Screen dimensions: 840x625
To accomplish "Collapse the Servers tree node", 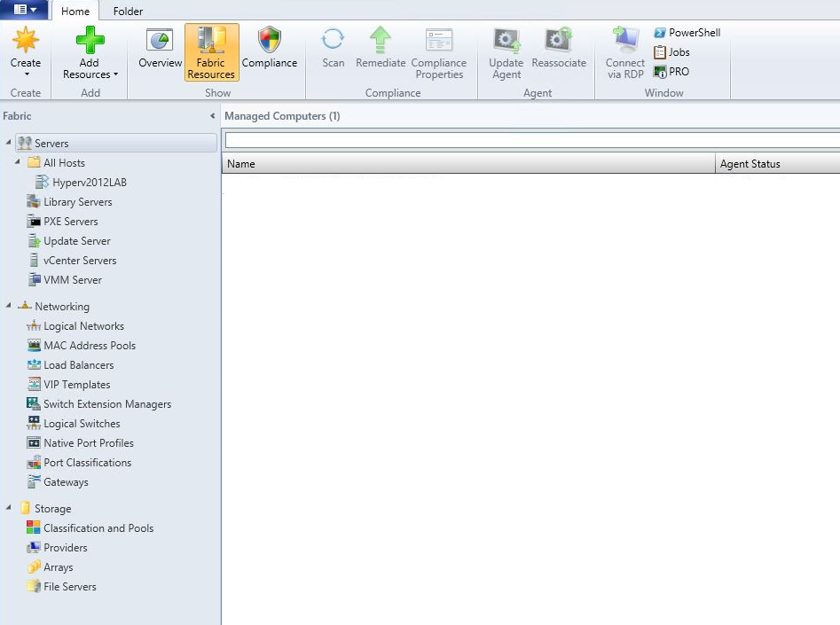I will click(9, 143).
